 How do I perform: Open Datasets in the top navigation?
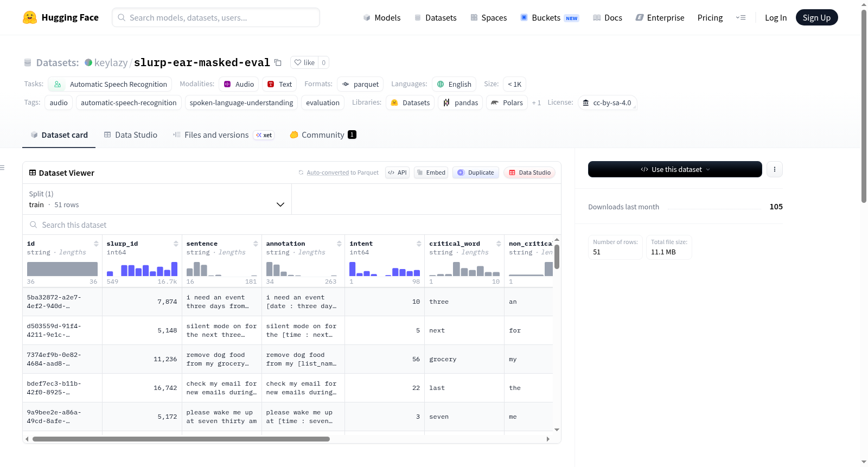pos(436,17)
